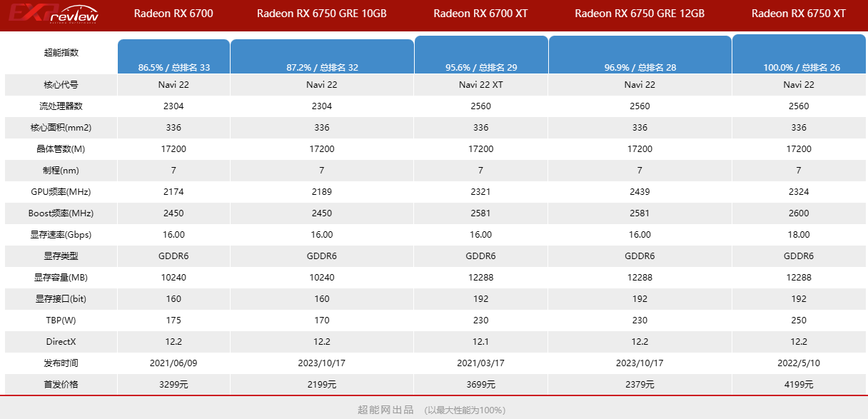
Task: Open the Radeon RX 6750 GRE 12GB header
Action: coord(640,14)
